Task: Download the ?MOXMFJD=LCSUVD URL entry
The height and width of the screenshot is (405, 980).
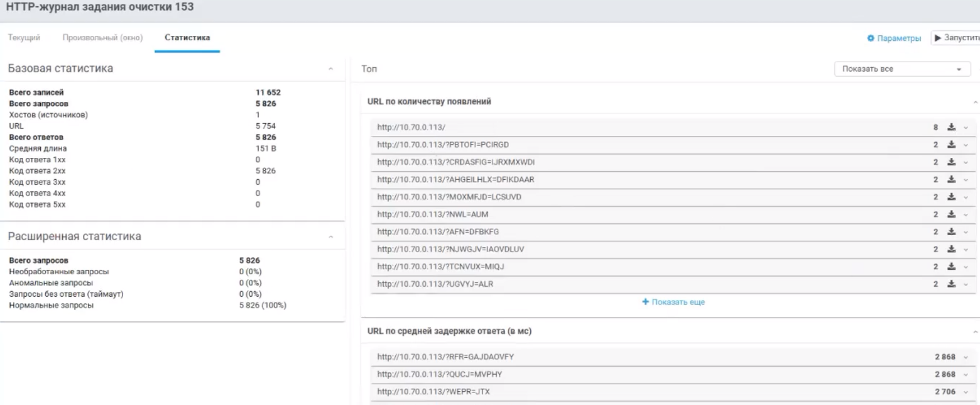Action: tap(952, 197)
